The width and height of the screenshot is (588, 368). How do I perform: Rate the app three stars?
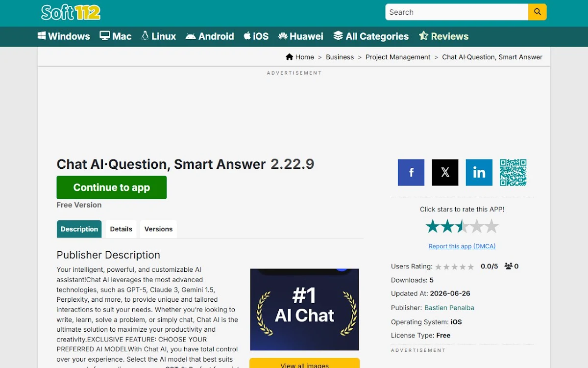pos(462,226)
